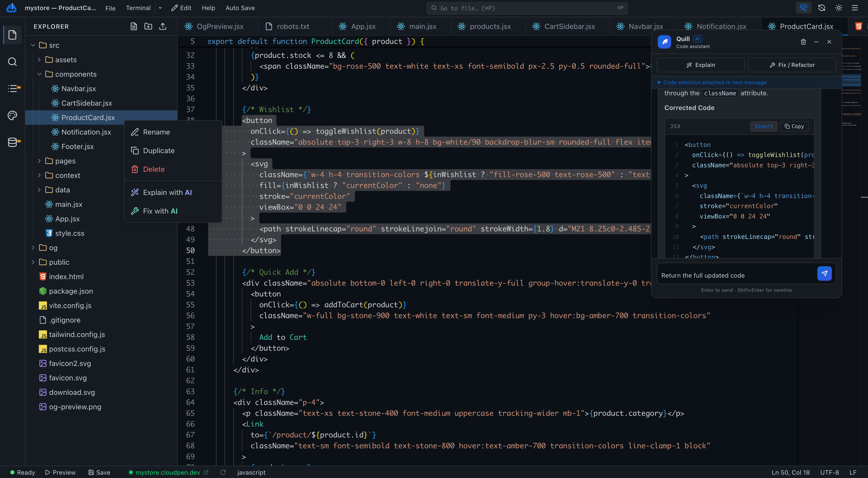868x478 pixels.
Task: Open Navbar.jsx in the file tree
Action: (79, 89)
